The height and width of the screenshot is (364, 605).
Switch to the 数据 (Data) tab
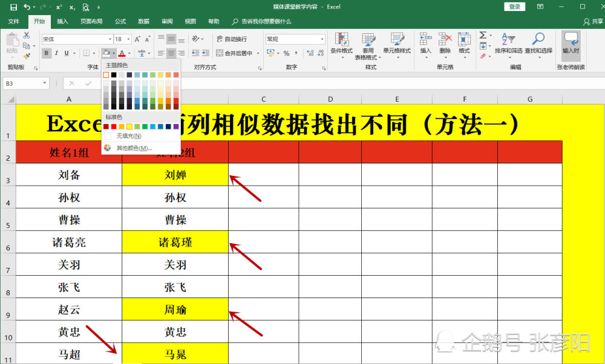[x=143, y=21]
